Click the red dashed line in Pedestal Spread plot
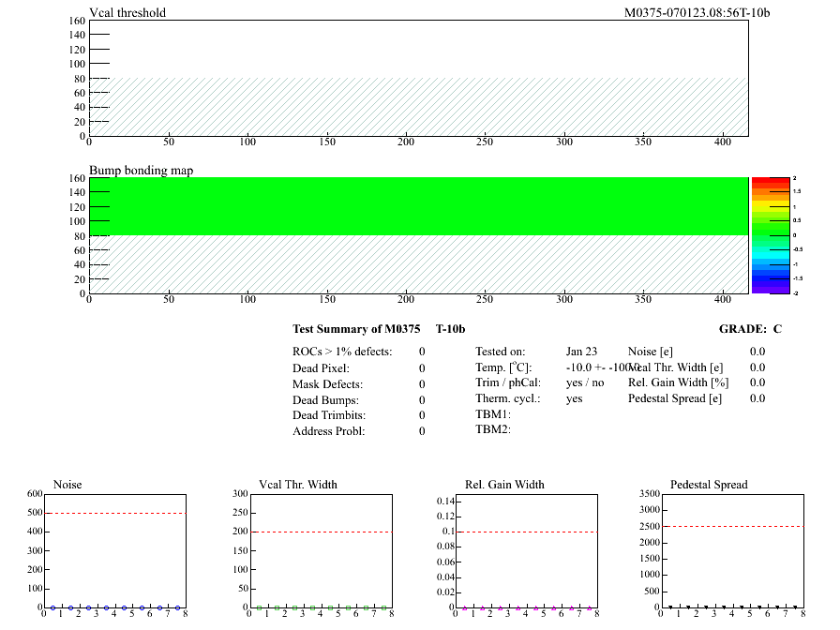 pyautogui.click(x=733, y=526)
